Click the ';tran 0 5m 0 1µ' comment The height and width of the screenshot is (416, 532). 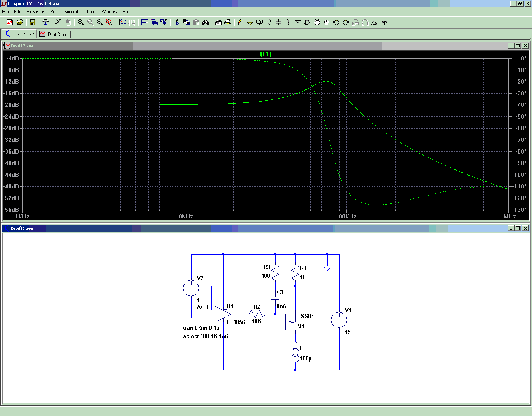[200, 328]
